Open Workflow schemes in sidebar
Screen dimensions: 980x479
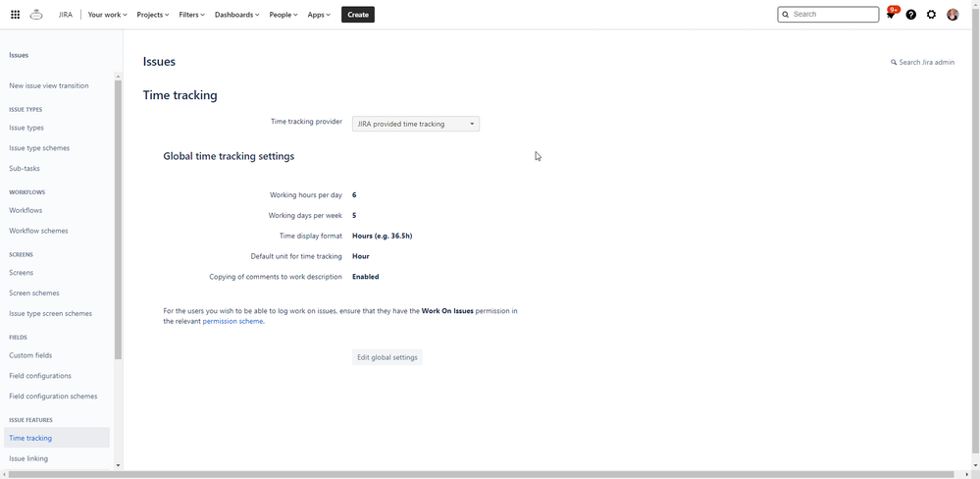[x=39, y=231]
